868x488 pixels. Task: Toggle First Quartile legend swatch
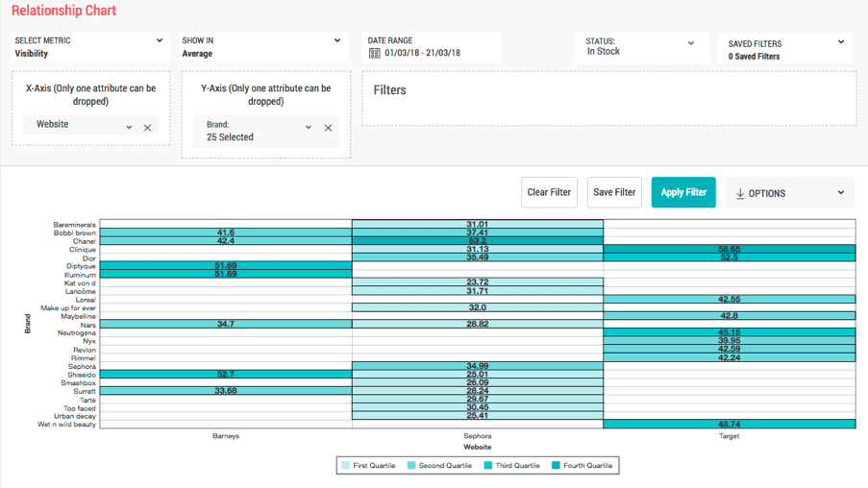[x=346, y=465]
